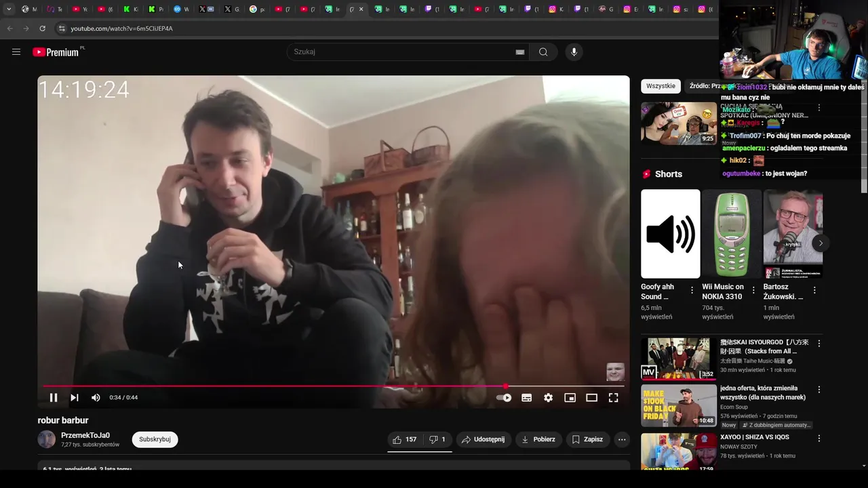The height and width of the screenshot is (488, 868).
Task: Open the Goofy ahh Sound short
Action: pos(671,234)
